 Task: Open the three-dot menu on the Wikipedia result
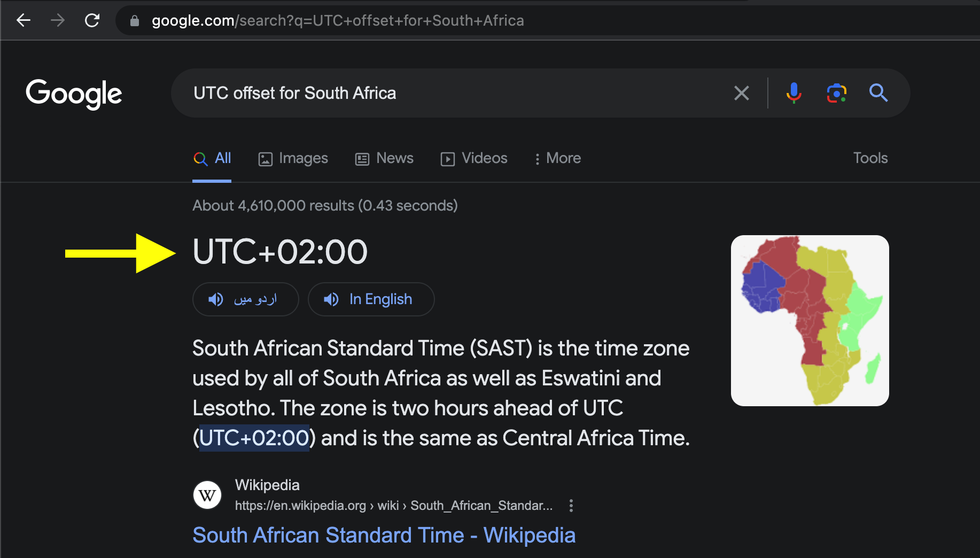[571, 506]
